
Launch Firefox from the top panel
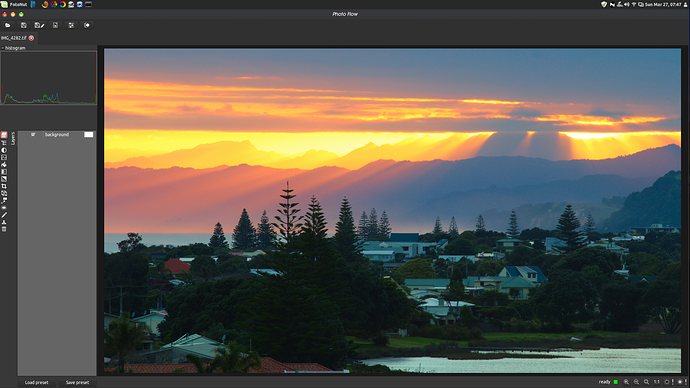point(45,4)
